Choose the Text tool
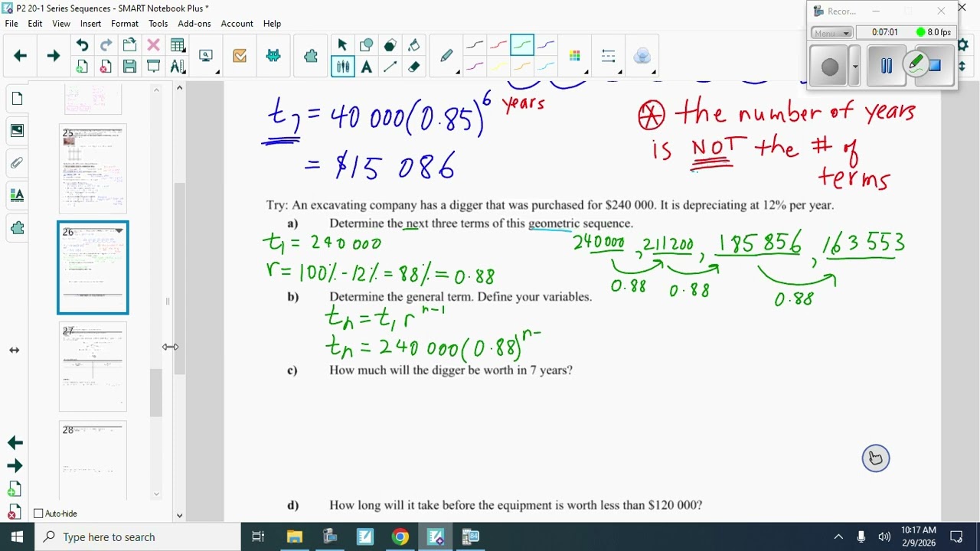The height and width of the screenshot is (551, 980). (x=367, y=67)
